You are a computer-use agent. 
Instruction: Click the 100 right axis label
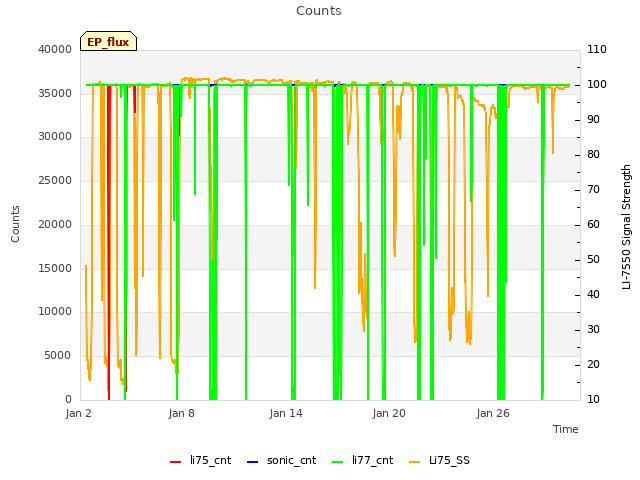(597, 84)
